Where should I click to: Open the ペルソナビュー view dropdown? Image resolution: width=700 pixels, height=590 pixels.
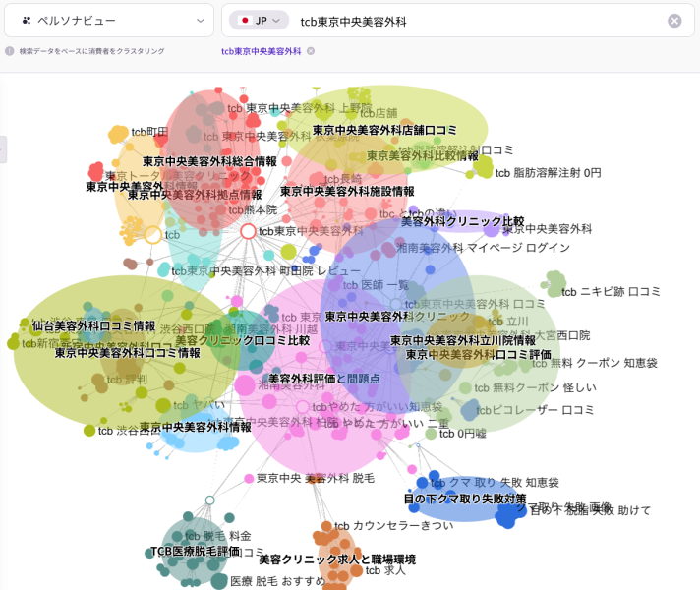coord(109,21)
